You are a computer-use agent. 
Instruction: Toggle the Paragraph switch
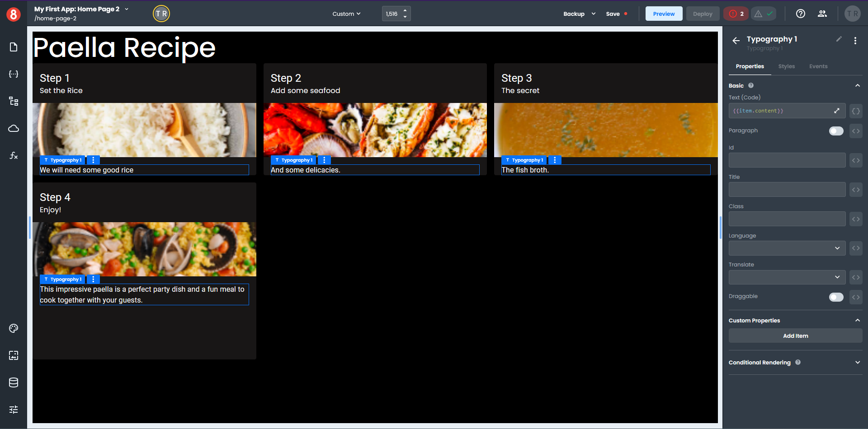pos(836,131)
